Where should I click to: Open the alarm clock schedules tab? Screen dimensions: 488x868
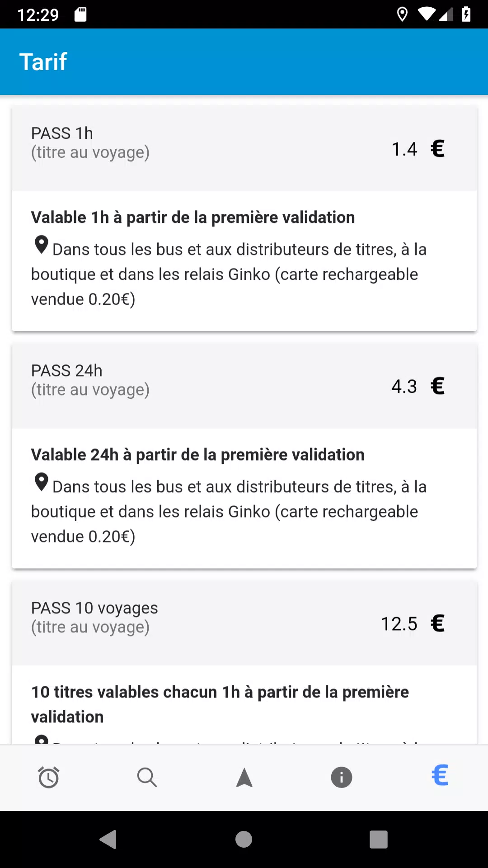click(x=48, y=777)
